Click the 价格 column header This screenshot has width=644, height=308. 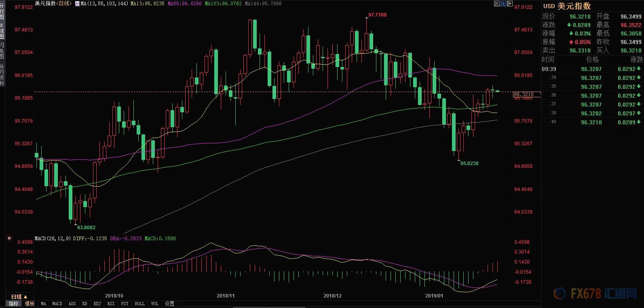(x=592, y=59)
